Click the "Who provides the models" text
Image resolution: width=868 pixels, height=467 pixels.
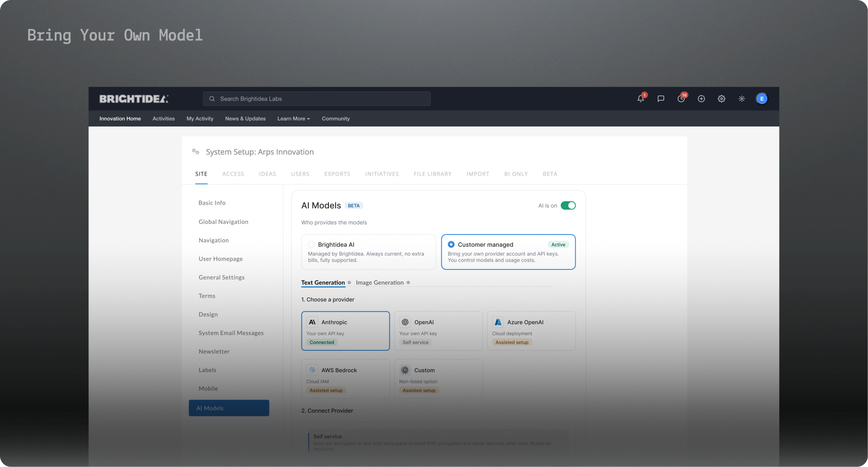point(334,223)
